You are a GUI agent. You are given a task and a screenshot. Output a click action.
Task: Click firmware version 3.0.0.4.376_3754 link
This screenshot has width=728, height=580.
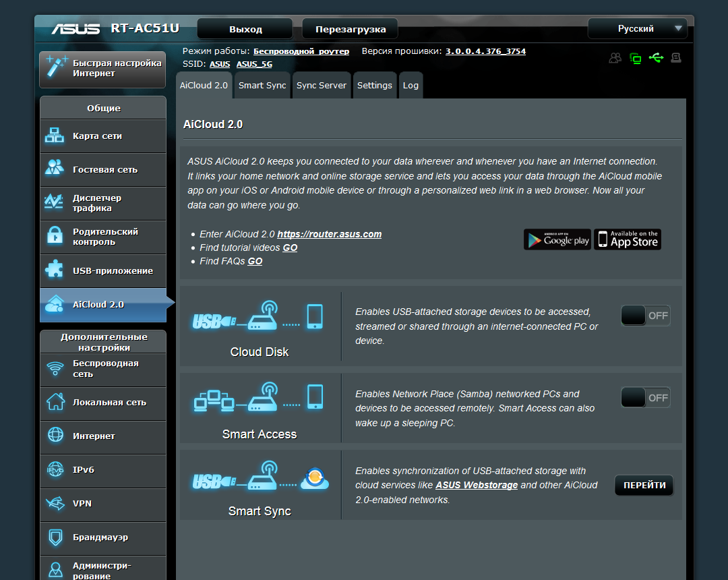pyautogui.click(x=485, y=51)
